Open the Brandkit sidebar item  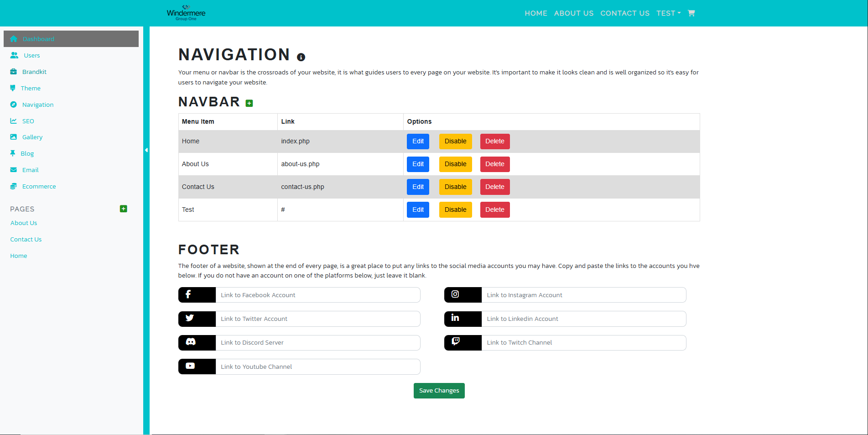pos(34,72)
